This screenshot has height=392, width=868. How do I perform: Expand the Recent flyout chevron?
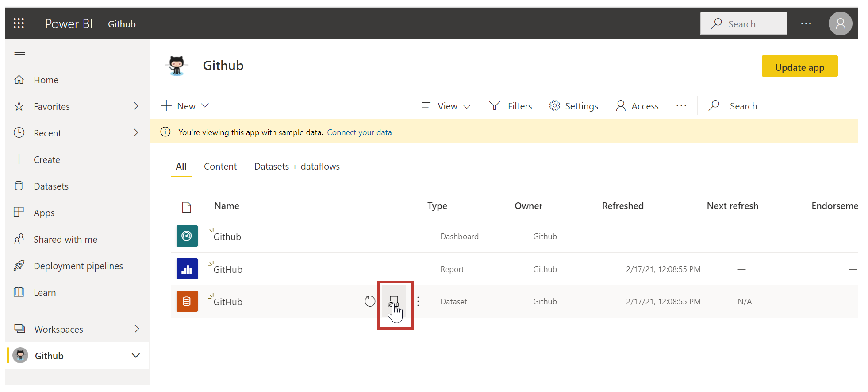click(136, 133)
